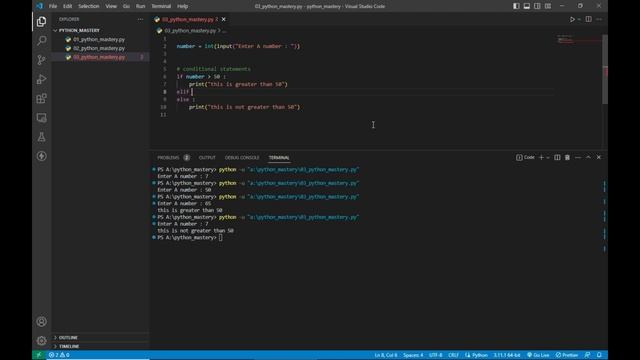Open the lightning bolt activity bar view
Screen dimensions: 640x360
(41, 156)
